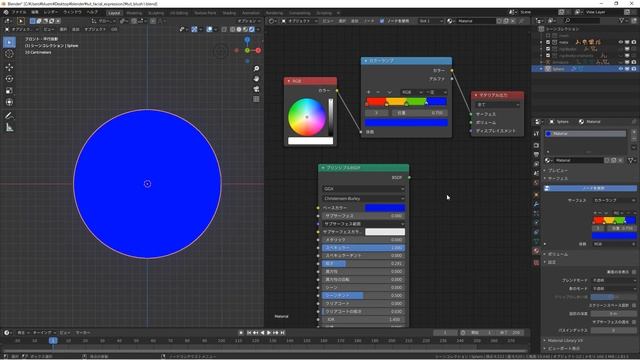The image size is (640, 360).
Task: Select the Transform tool
Action: 9,102
